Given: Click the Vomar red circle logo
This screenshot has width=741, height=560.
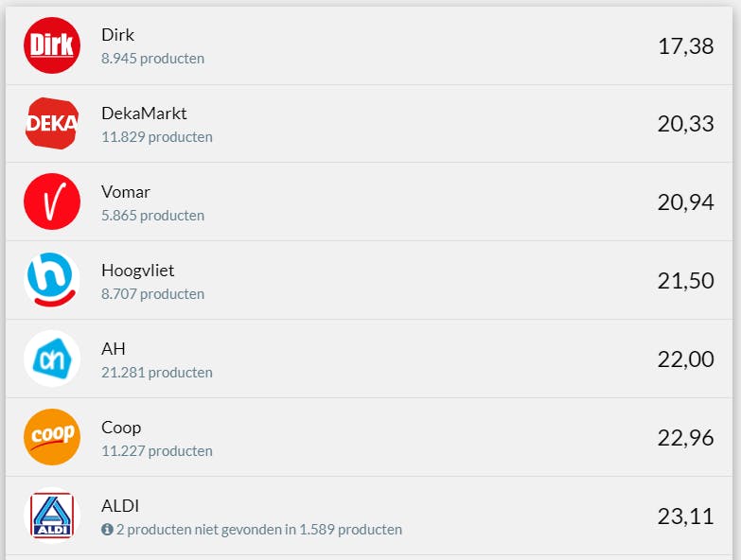Looking at the screenshot, I should click(52, 201).
